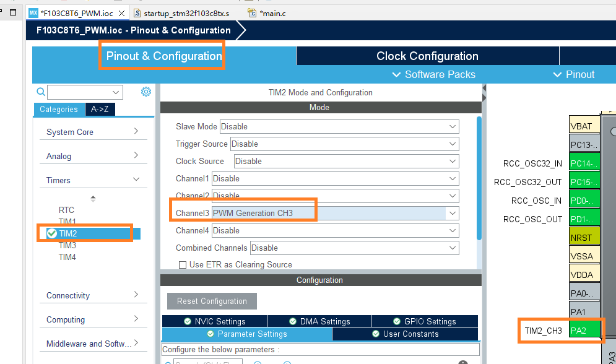
Task: Click the VDDA pin on chip
Action: (x=584, y=274)
